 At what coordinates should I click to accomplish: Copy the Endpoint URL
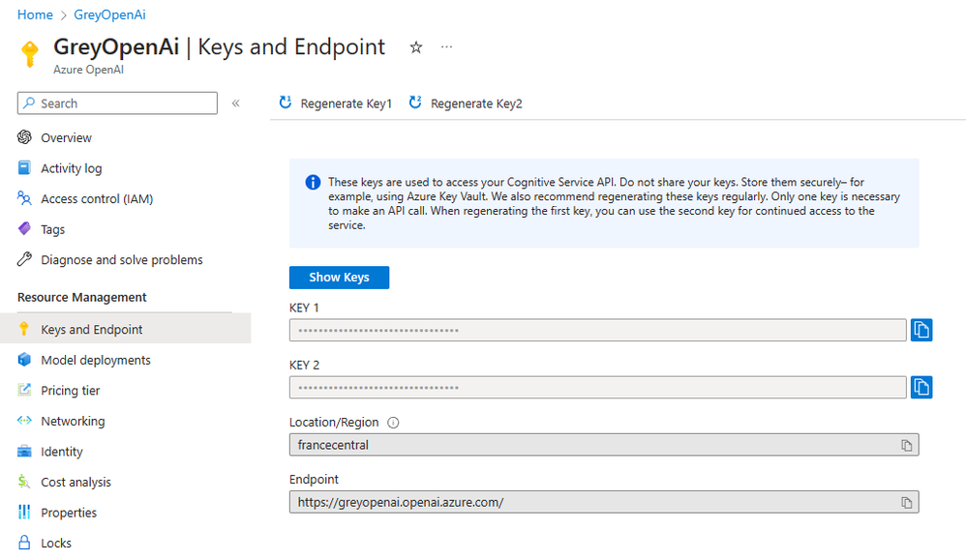[907, 503]
